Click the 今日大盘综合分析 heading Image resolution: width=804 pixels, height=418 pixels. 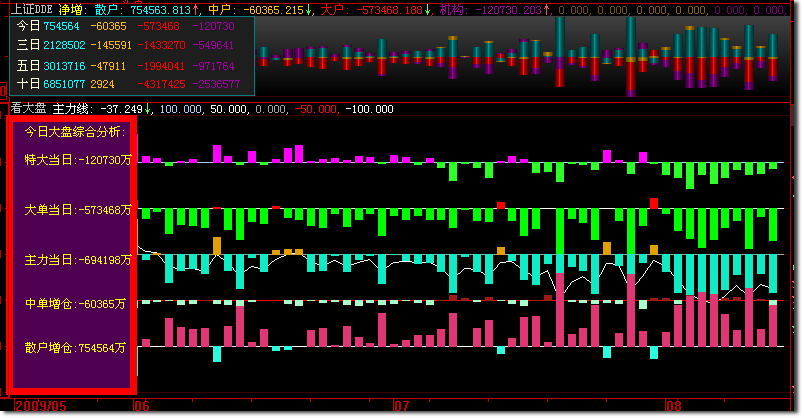click(75, 132)
